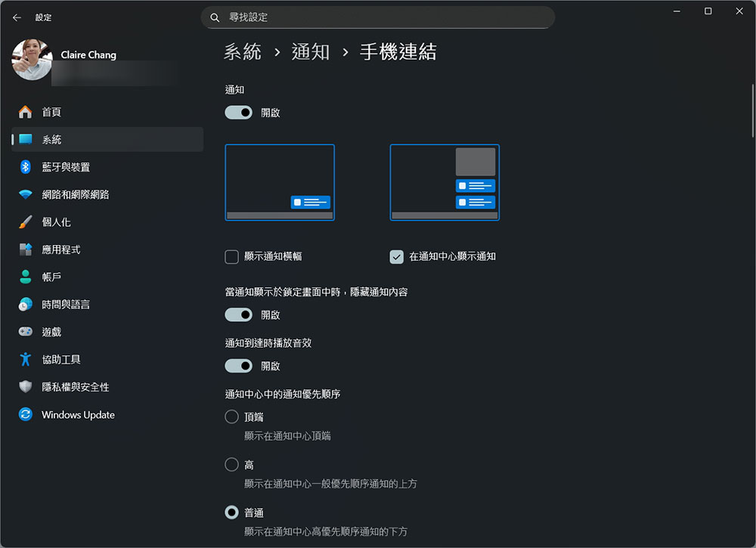Click the back arrow button

click(x=16, y=17)
